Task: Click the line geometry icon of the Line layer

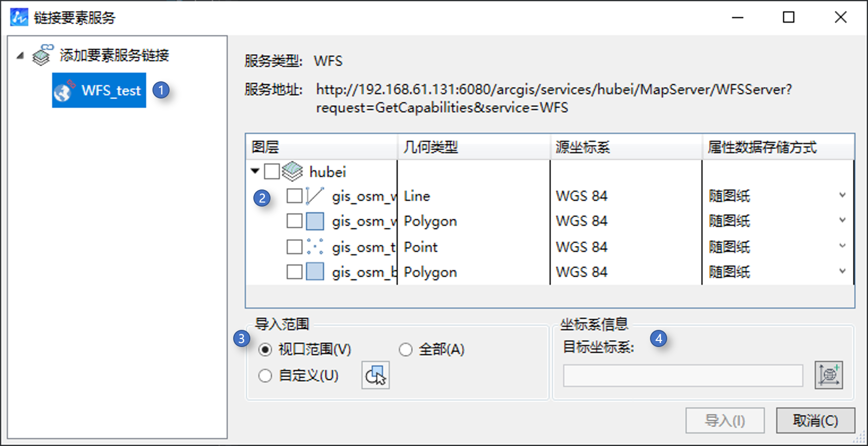Action: tap(315, 196)
